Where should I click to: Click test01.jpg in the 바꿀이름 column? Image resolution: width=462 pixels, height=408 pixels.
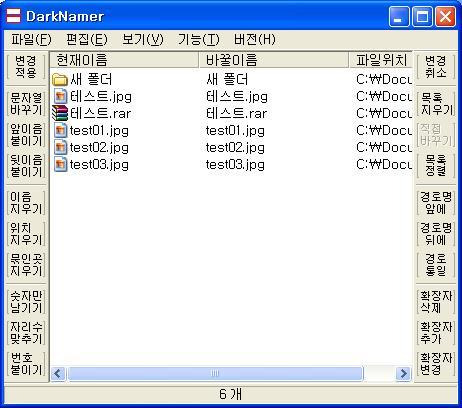coord(235,131)
